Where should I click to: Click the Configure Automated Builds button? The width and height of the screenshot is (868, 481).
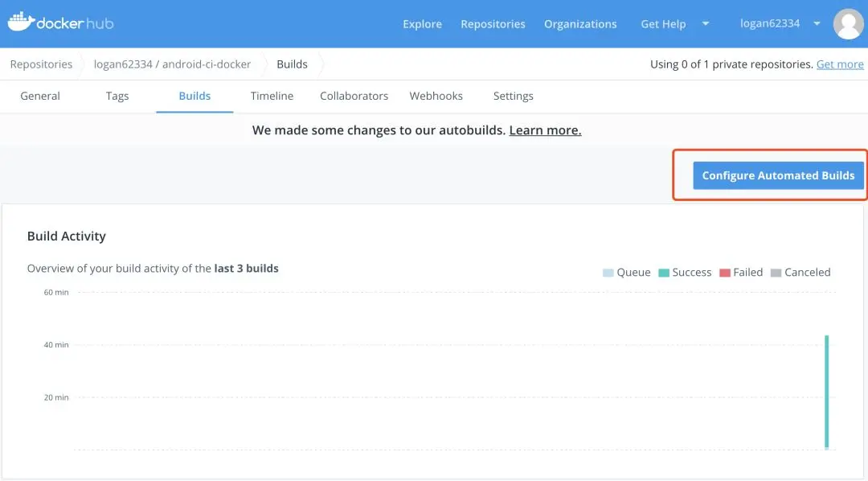[x=778, y=175]
